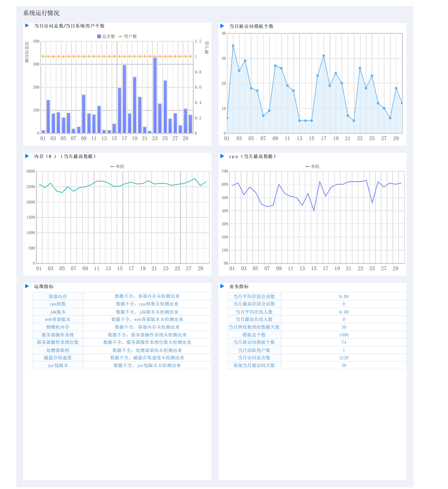Viewport: 448px width, 489px height.
Task: Click the blue arrow beside 当日访问总数/当日系统用户个数
Action: 27,26
